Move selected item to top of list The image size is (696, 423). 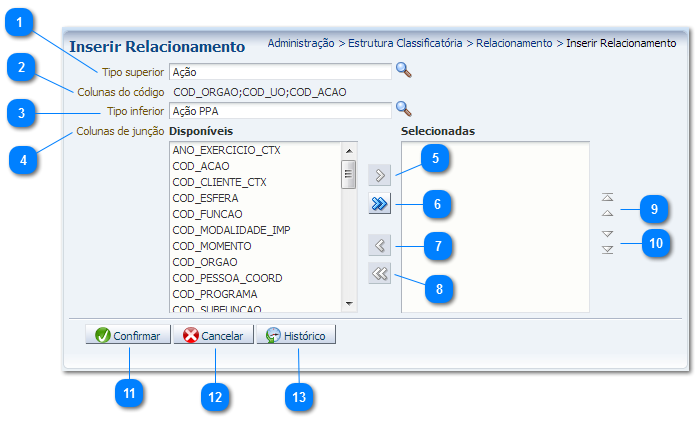607,199
